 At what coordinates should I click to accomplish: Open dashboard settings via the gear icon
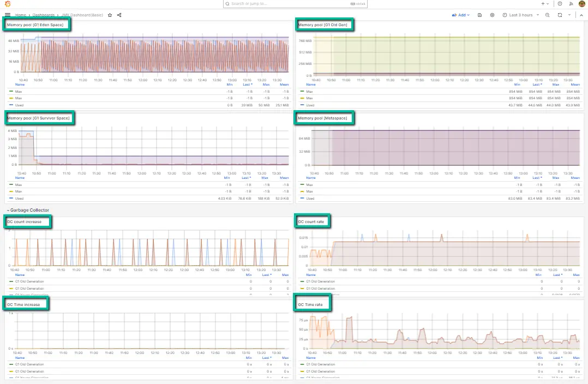[492, 15]
